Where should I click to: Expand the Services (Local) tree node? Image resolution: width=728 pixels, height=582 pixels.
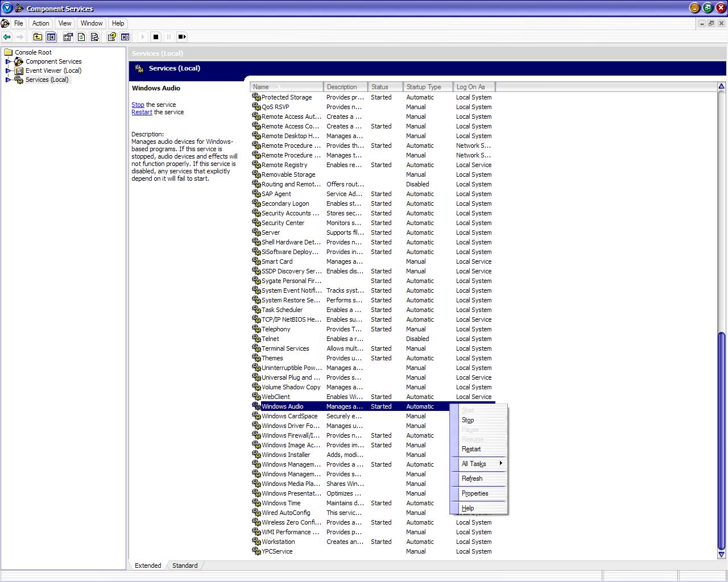point(9,80)
